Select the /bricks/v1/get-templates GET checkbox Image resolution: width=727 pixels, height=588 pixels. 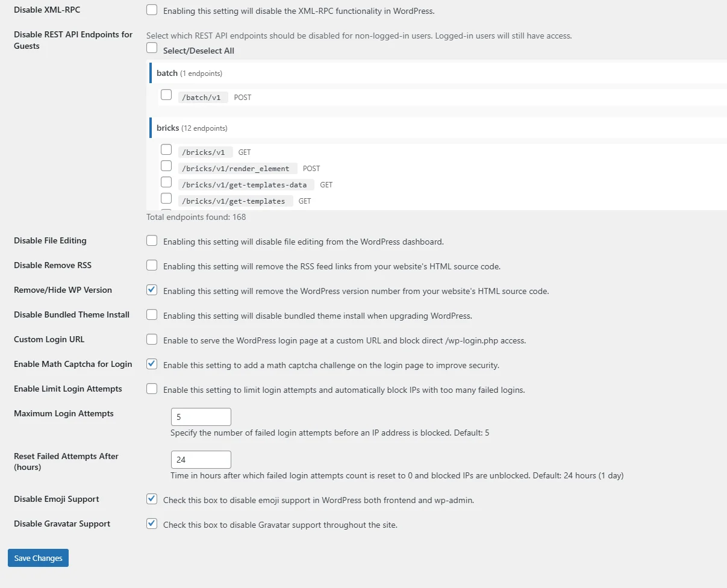(166, 199)
